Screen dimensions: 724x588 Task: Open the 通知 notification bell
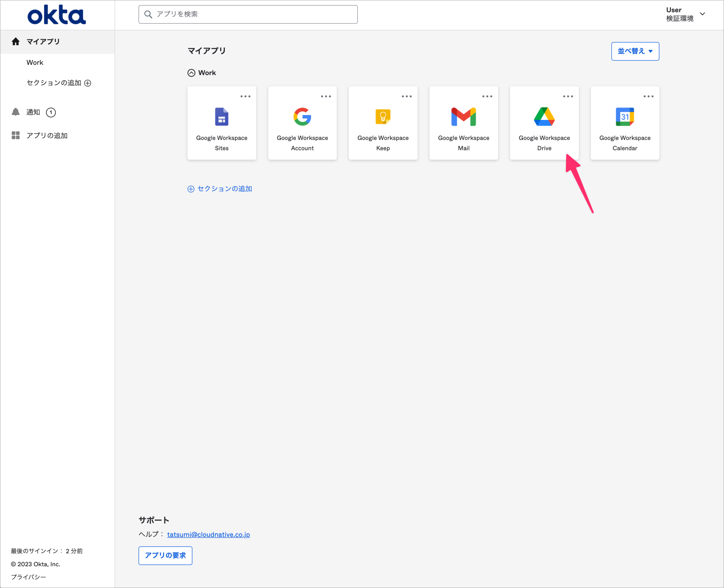pyautogui.click(x=15, y=112)
